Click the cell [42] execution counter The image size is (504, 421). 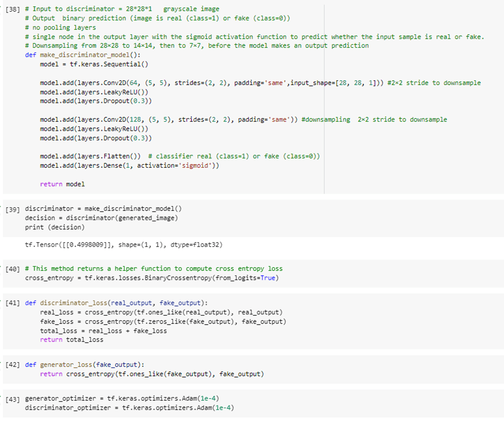[12, 365]
